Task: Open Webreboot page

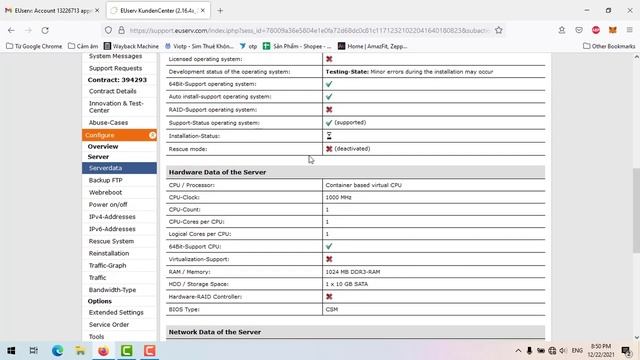Action: click(x=105, y=192)
